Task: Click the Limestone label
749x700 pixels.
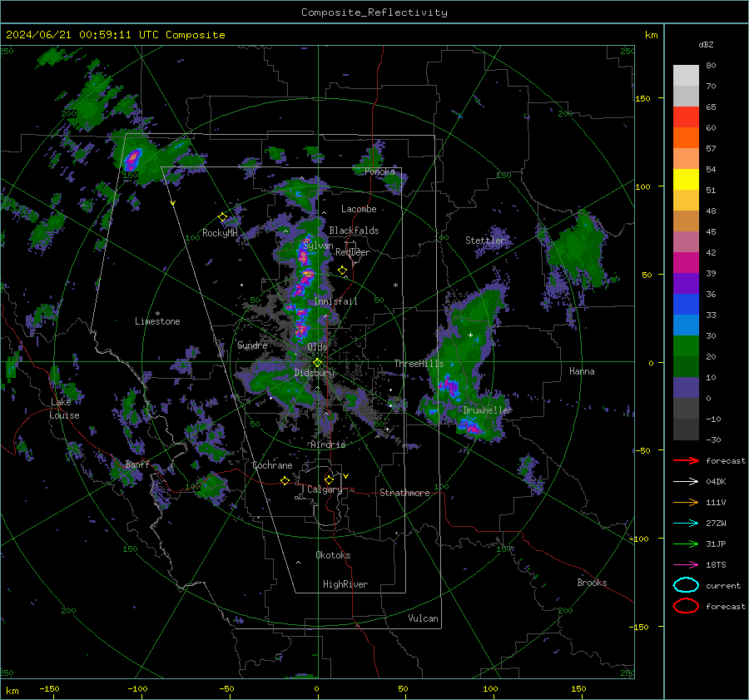Action: [x=157, y=321]
